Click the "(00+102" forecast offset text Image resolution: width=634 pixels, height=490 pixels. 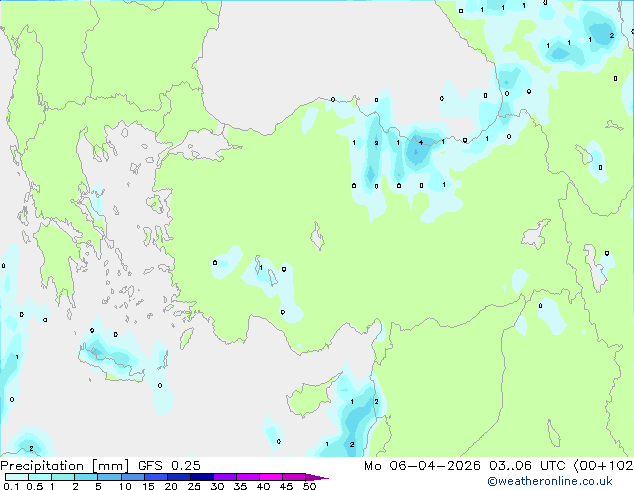(x=602, y=466)
